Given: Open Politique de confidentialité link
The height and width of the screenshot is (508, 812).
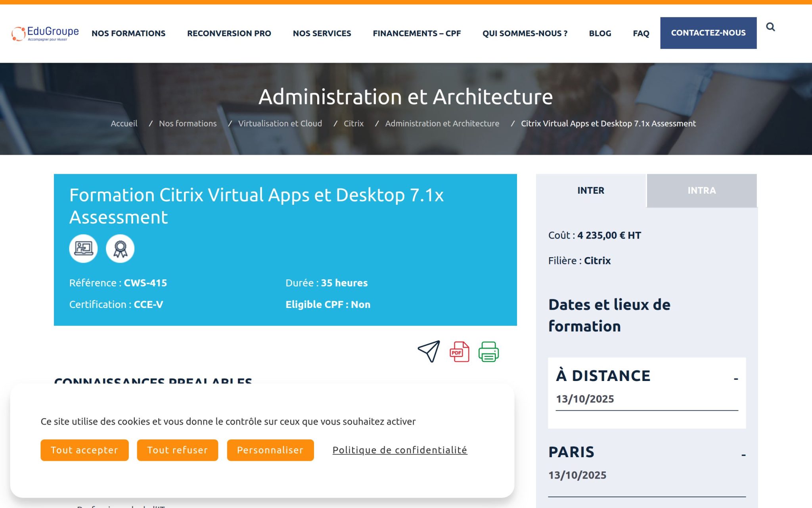Looking at the screenshot, I should [x=400, y=450].
